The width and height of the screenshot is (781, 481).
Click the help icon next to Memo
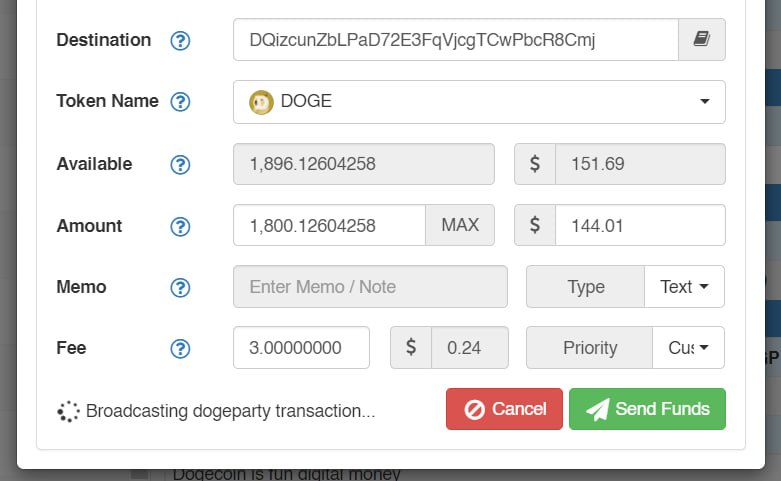(180, 288)
